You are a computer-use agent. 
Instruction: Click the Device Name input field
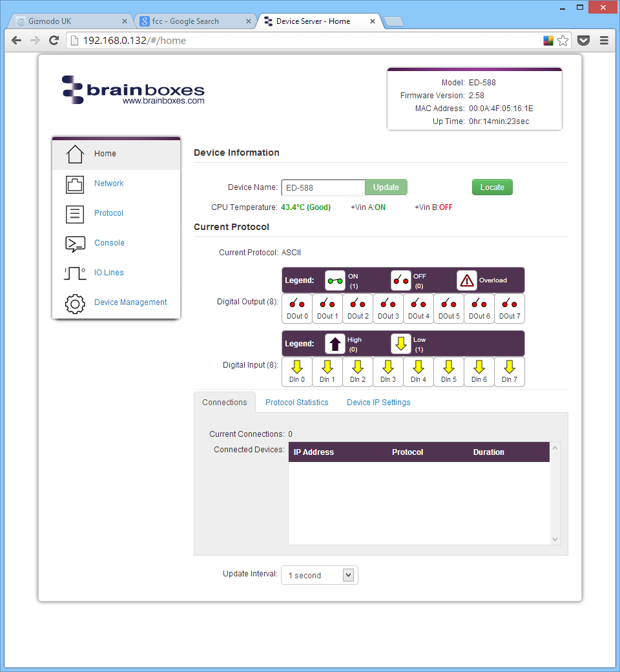pyautogui.click(x=323, y=187)
